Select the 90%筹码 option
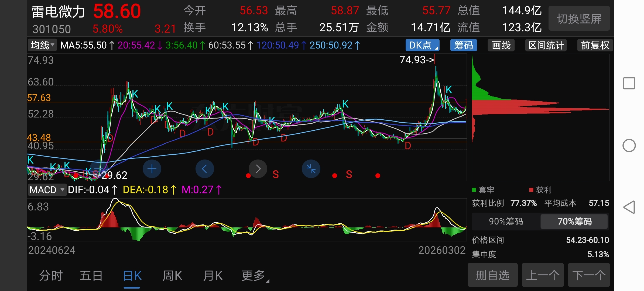Screen dimensions: 644x291 point(506,221)
